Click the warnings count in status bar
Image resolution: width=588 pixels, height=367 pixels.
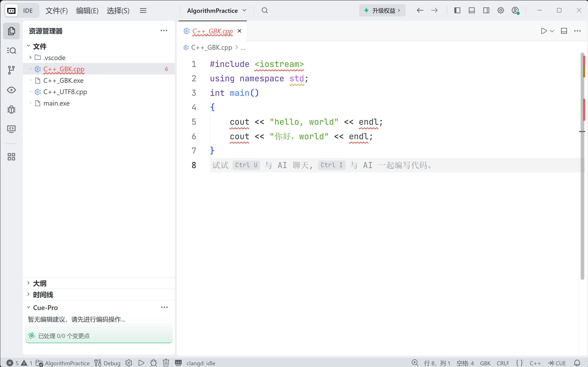click(27, 363)
